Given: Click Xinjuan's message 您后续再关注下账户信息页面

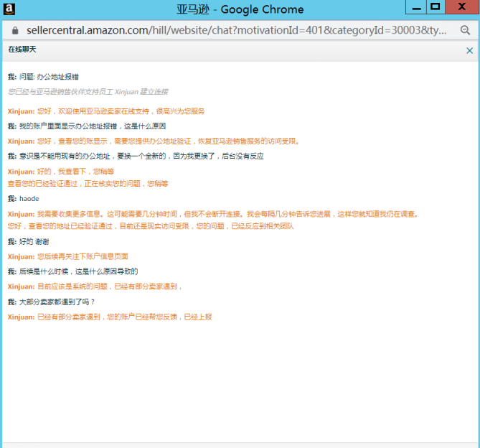Looking at the screenshot, I should tap(67, 256).
